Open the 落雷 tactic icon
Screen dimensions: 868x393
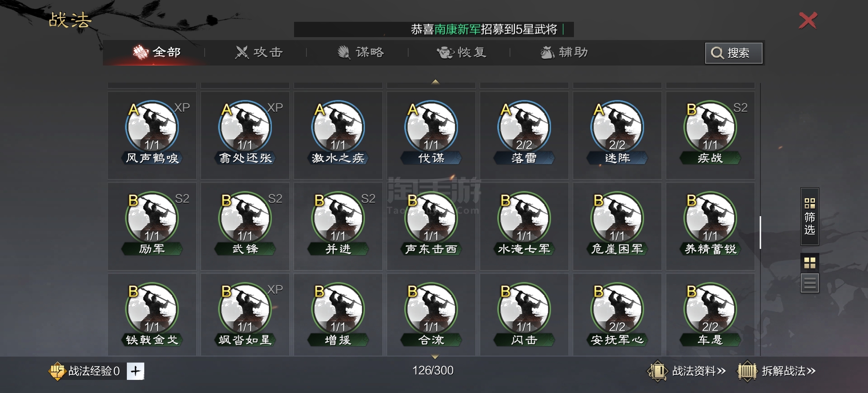[524, 127]
